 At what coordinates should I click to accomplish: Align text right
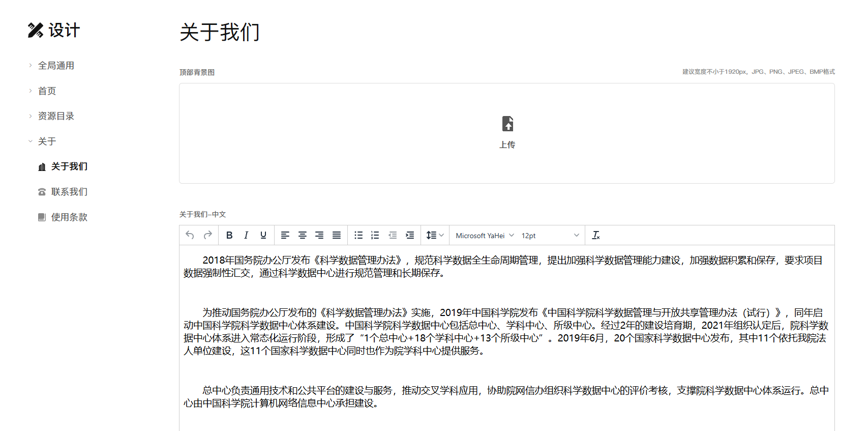click(x=319, y=235)
